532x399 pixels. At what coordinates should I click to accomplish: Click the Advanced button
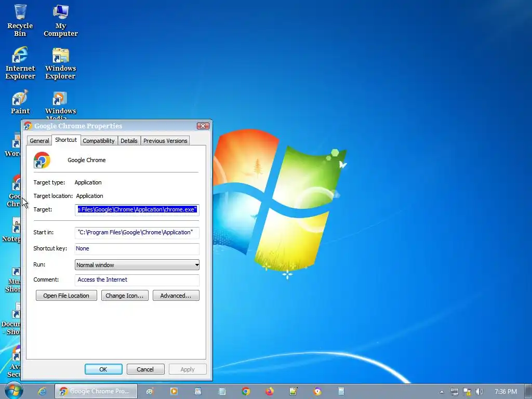pos(176,296)
